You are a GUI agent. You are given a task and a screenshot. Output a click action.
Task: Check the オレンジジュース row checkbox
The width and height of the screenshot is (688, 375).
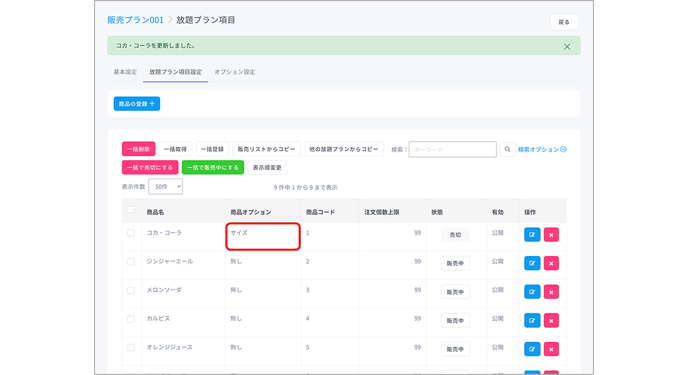coord(131,347)
